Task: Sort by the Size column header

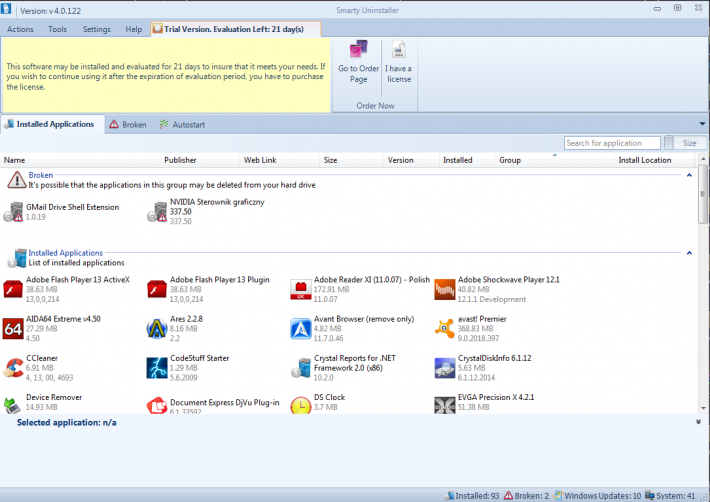Action: point(351,160)
